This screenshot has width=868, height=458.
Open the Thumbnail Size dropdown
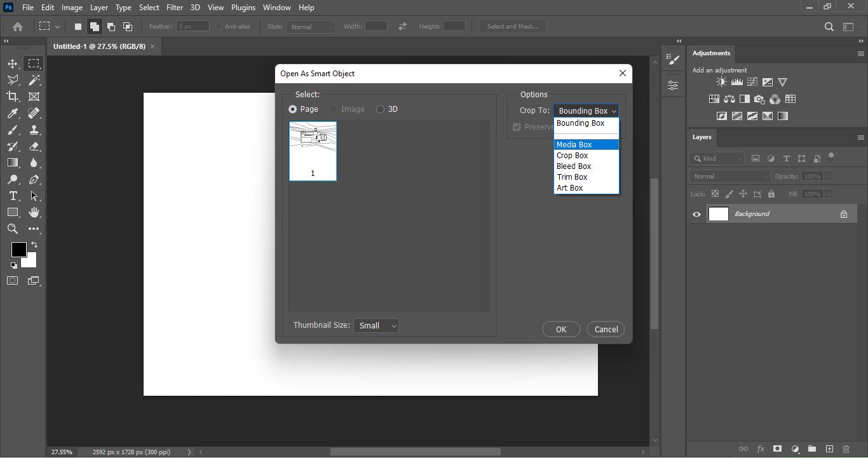coord(376,326)
